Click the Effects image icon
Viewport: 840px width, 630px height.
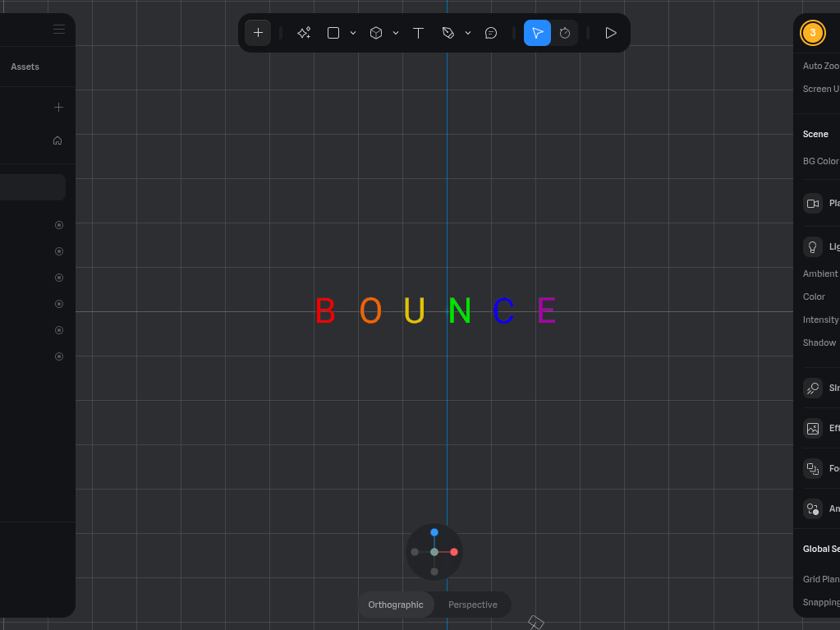(813, 428)
